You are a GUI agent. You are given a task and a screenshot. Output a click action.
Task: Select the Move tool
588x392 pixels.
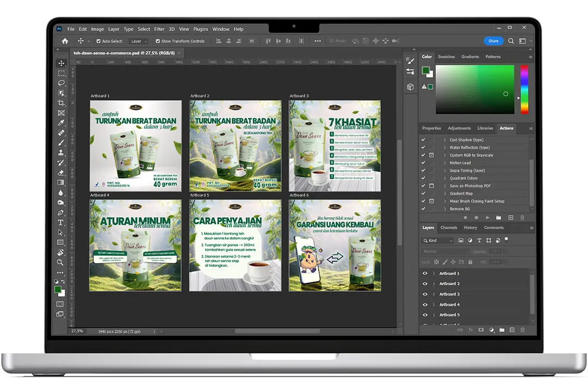(61, 64)
